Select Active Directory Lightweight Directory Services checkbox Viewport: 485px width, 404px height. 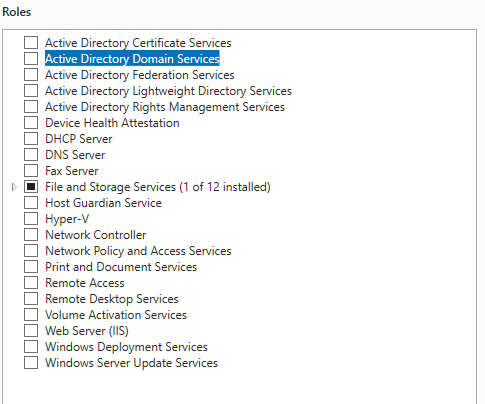31,91
